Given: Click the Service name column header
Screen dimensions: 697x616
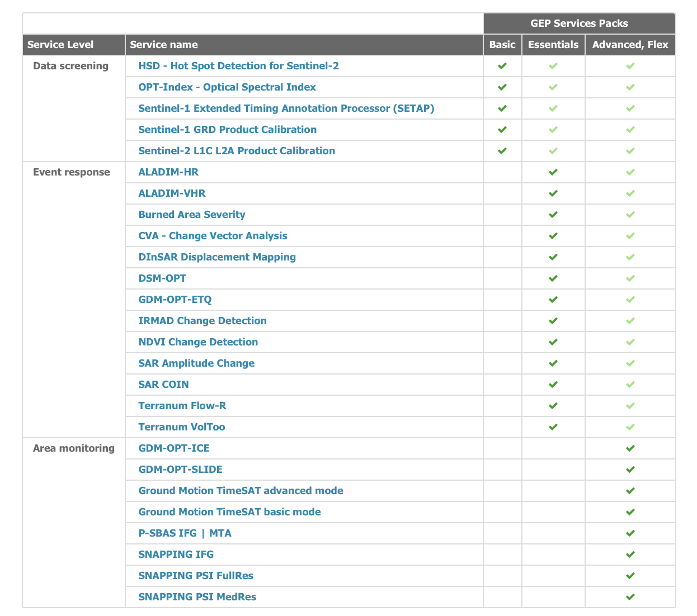Looking at the screenshot, I should tap(163, 45).
